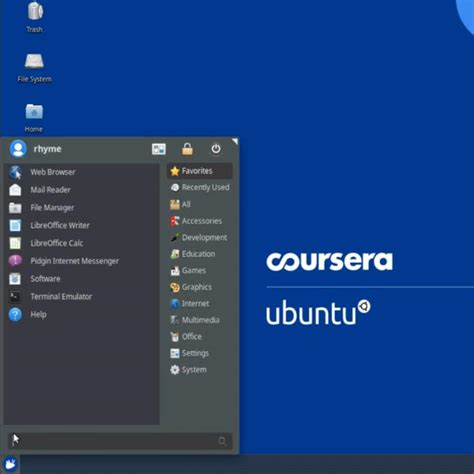The width and height of the screenshot is (474, 474).
Task: Click the power log out icon
Action: click(216, 149)
